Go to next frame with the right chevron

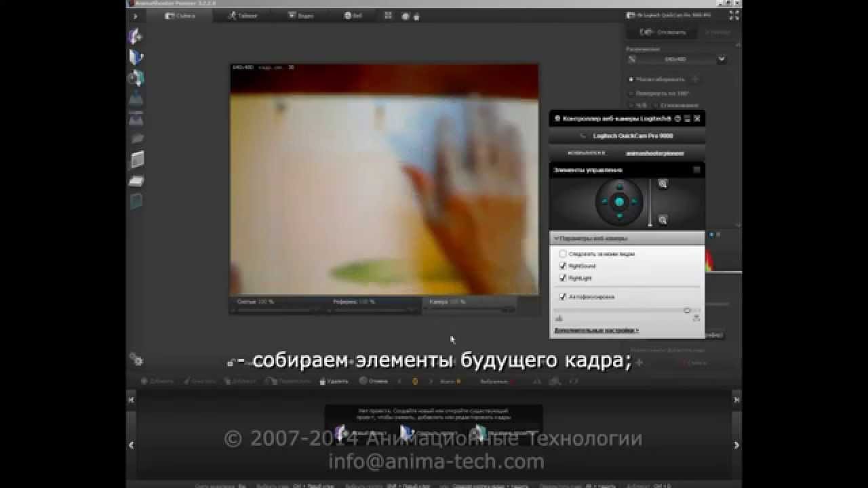click(430, 381)
